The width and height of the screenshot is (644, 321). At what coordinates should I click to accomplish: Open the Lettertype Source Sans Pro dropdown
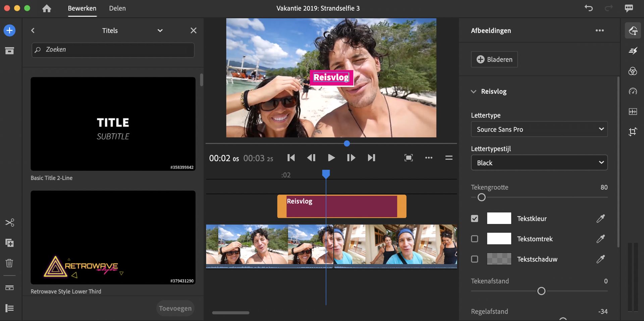pos(539,129)
